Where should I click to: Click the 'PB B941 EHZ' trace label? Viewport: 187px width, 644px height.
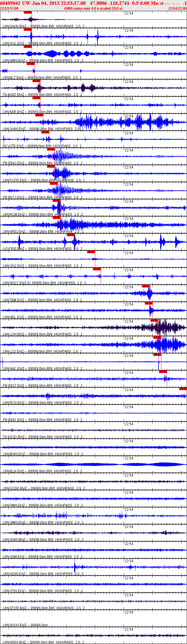click(x=13, y=420)
